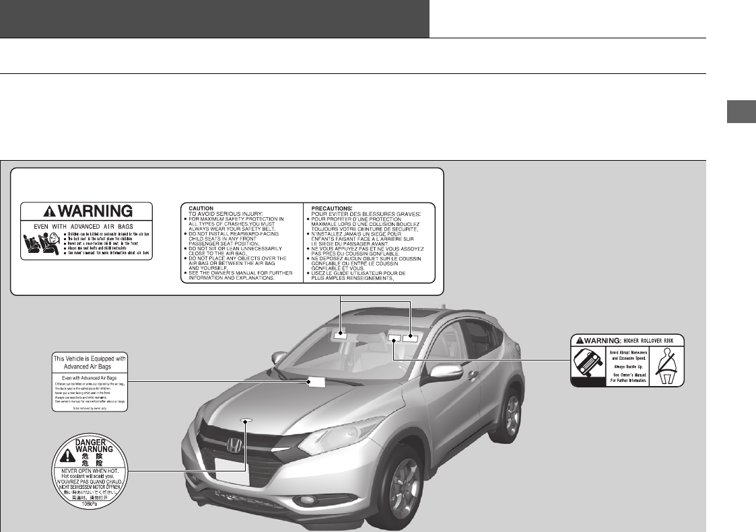This screenshot has height=532, width=756.
Task: Click Avoid Abrupt Maneuvers text
Action: point(627,352)
